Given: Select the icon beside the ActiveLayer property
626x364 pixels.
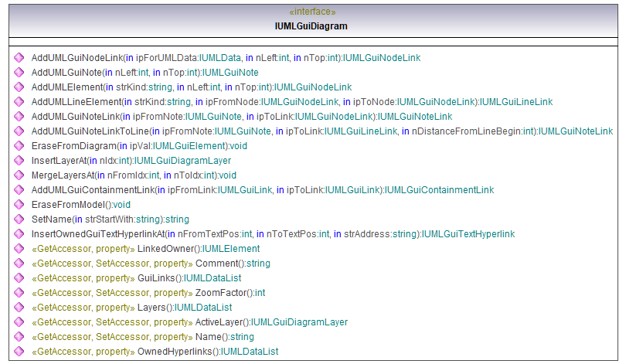Looking at the screenshot, I should click(x=19, y=322).
